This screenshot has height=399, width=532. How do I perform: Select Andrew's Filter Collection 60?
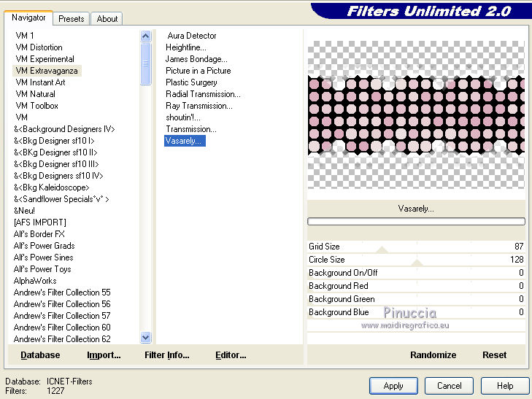click(62, 328)
